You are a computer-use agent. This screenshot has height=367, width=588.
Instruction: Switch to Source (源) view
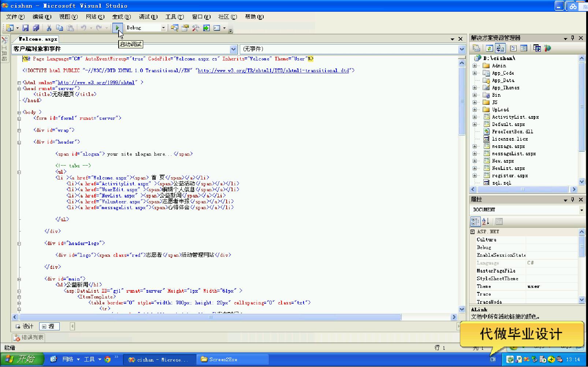49,326
